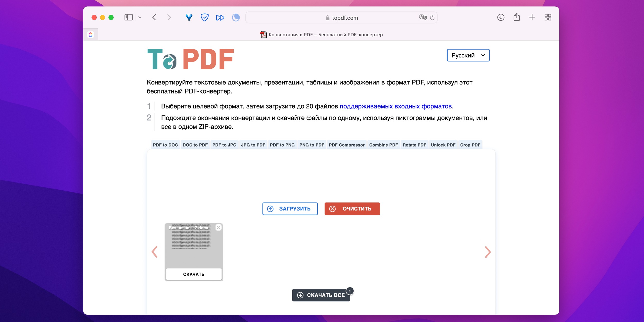
Task: Switch to DOC to PDF tab
Action: point(195,145)
